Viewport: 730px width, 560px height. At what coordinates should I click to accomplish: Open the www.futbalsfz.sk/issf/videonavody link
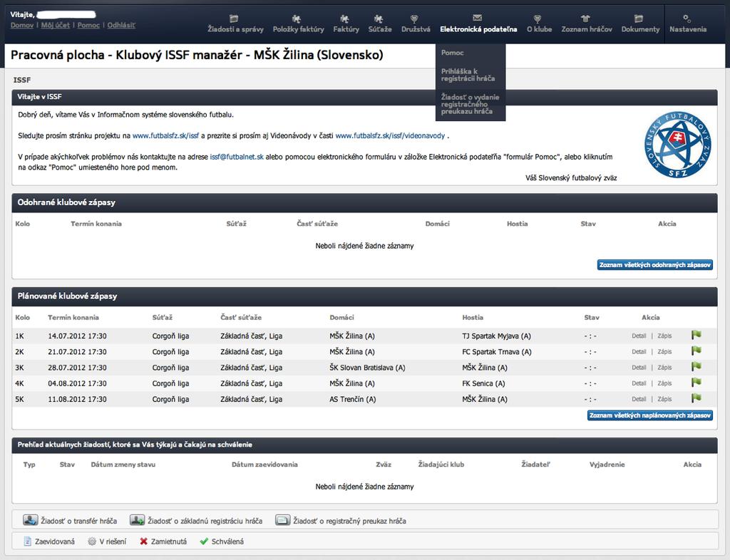coord(390,136)
